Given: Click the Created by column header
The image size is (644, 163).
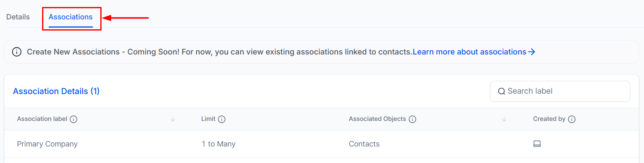Looking at the screenshot, I should 549,119.
